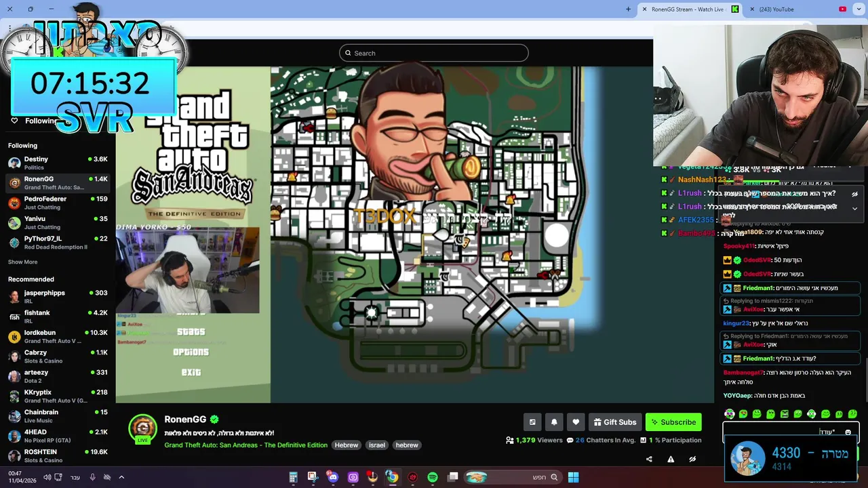Open 4HEAD recommended channel
This screenshot has width=868, height=488.
point(58,436)
